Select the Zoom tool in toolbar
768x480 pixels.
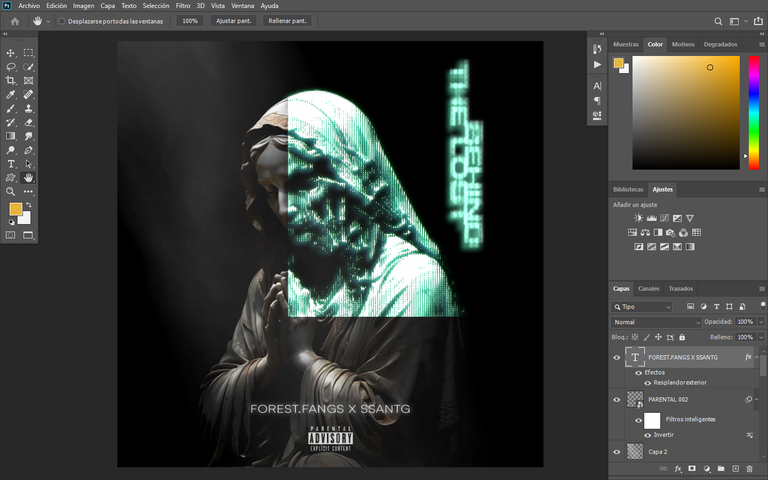point(11,191)
